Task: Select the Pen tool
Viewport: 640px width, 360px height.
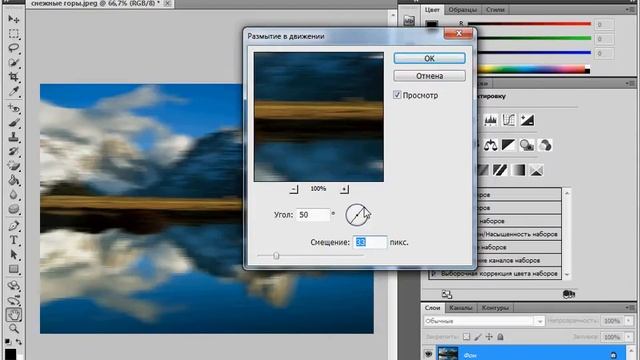Action: pyautogui.click(x=13, y=226)
